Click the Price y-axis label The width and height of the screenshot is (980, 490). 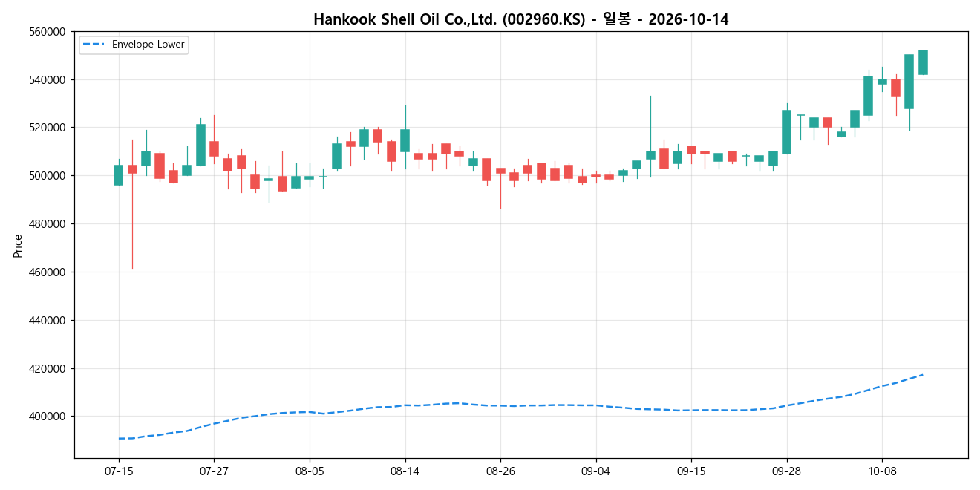tap(18, 245)
